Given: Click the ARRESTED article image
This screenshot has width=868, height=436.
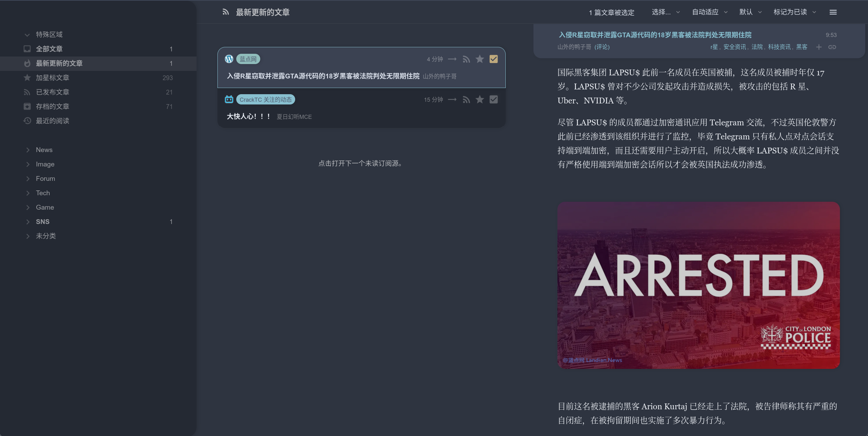Looking at the screenshot, I should coord(698,285).
